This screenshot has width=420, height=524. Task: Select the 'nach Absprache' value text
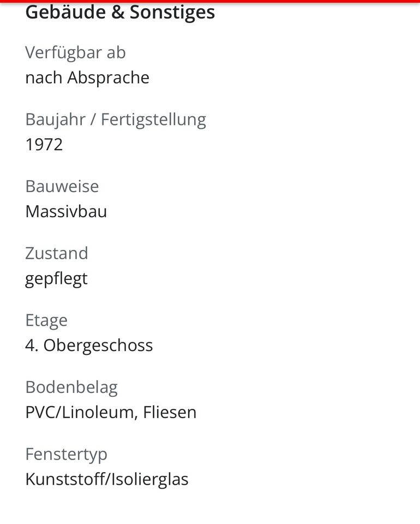[87, 78]
